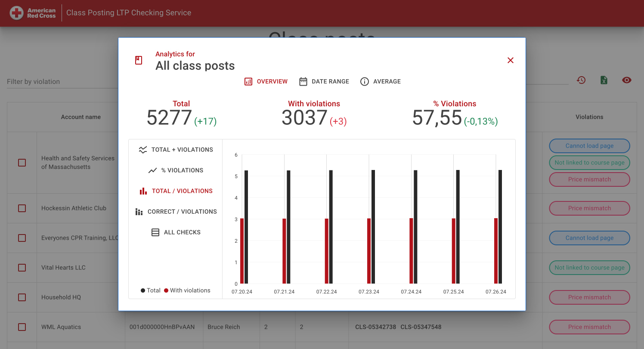Click Price mismatch chip for Hockessin Athletic Club
The width and height of the screenshot is (644, 349).
pos(589,208)
